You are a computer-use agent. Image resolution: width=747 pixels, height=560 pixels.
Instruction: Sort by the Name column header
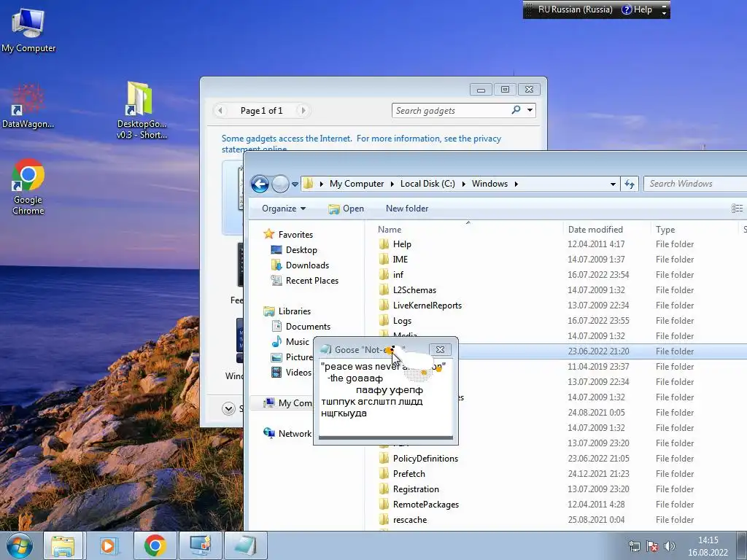click(x=469, y=230)
